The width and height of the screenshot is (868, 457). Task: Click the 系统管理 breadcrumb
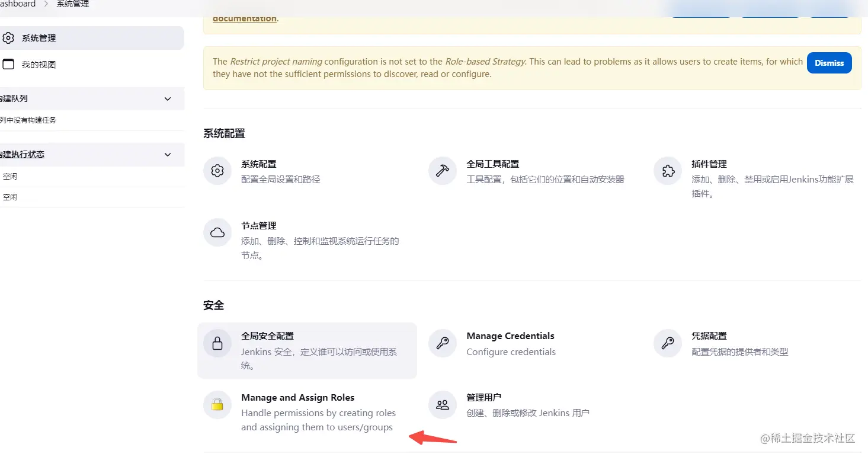pos(73,4)
